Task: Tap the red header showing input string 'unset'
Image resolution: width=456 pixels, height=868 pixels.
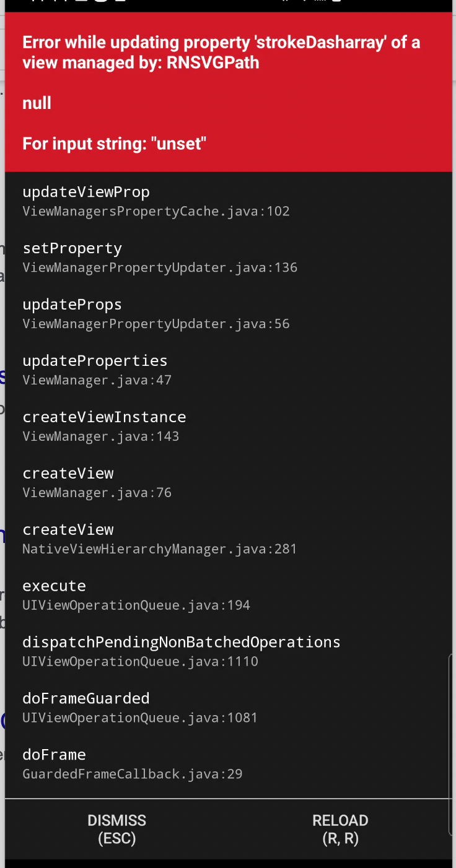Action: (114, 143)
